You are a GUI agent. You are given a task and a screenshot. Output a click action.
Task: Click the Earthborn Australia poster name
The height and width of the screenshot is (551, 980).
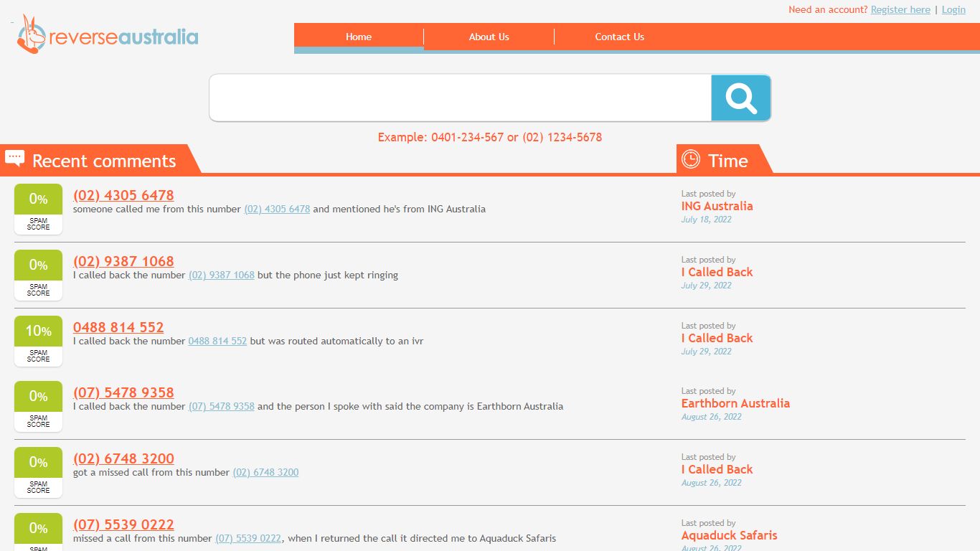[735, 403]
